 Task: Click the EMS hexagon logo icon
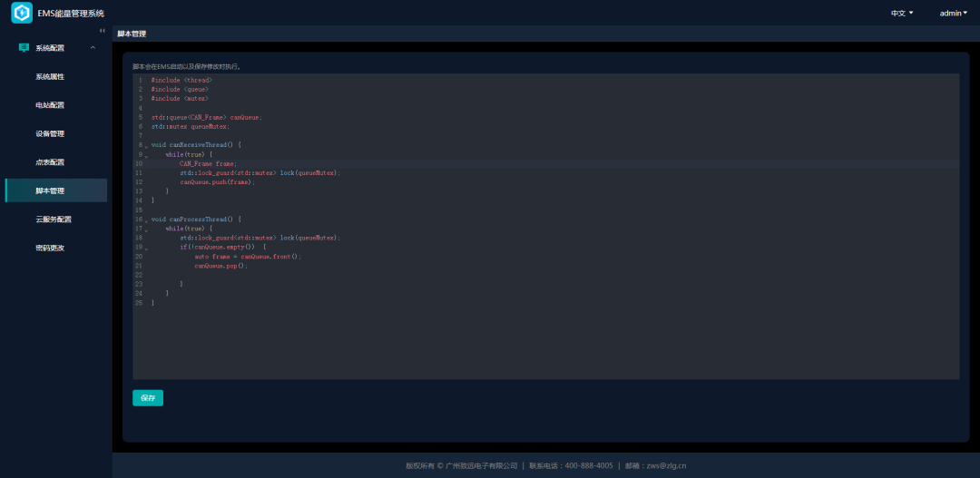click(22, 13)
